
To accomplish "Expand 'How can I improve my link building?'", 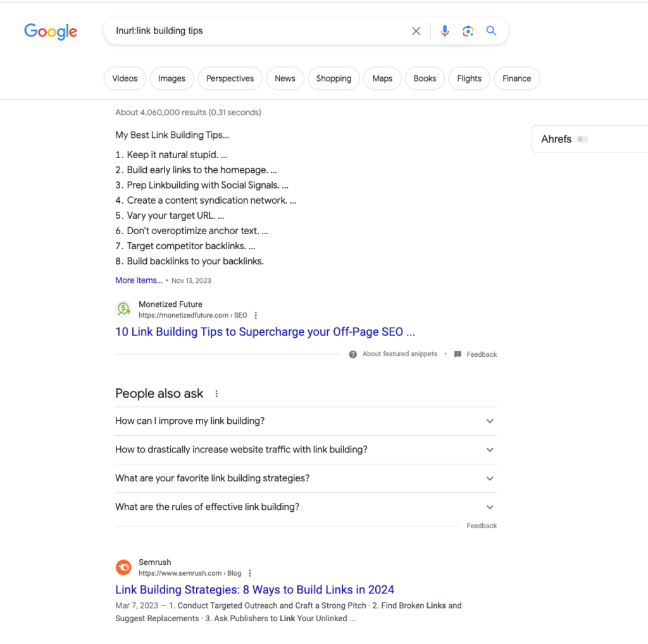I will point(489,421).
